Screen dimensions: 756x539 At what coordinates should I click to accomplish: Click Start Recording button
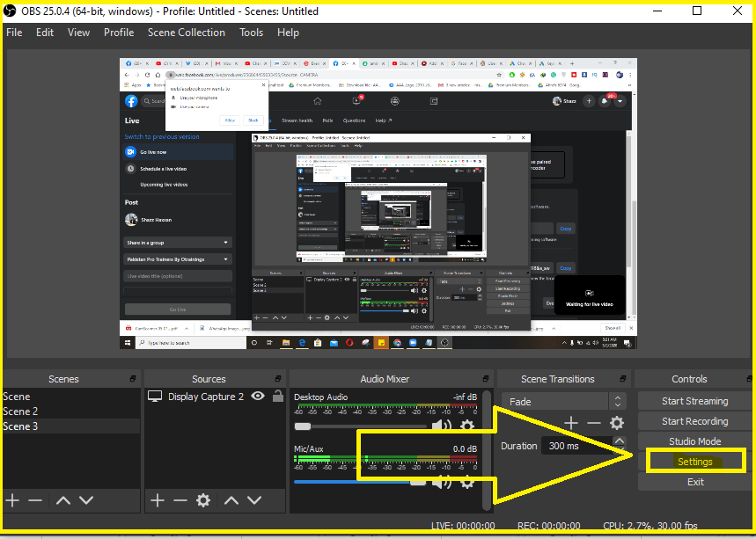pyautogui.click(x=694, y=421)
